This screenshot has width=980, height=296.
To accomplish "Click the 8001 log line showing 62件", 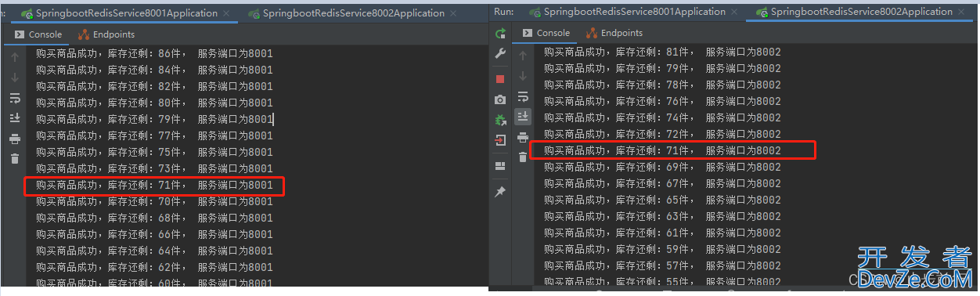I will pos(154,267).
